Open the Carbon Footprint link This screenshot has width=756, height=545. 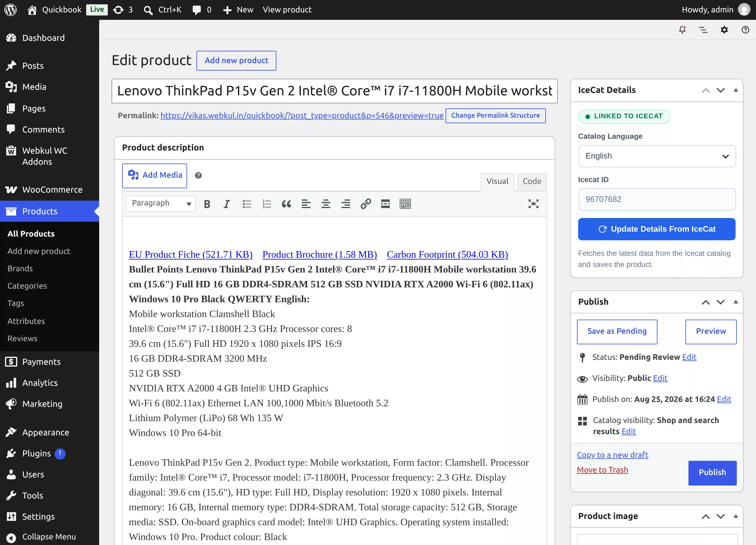[447, 255]
